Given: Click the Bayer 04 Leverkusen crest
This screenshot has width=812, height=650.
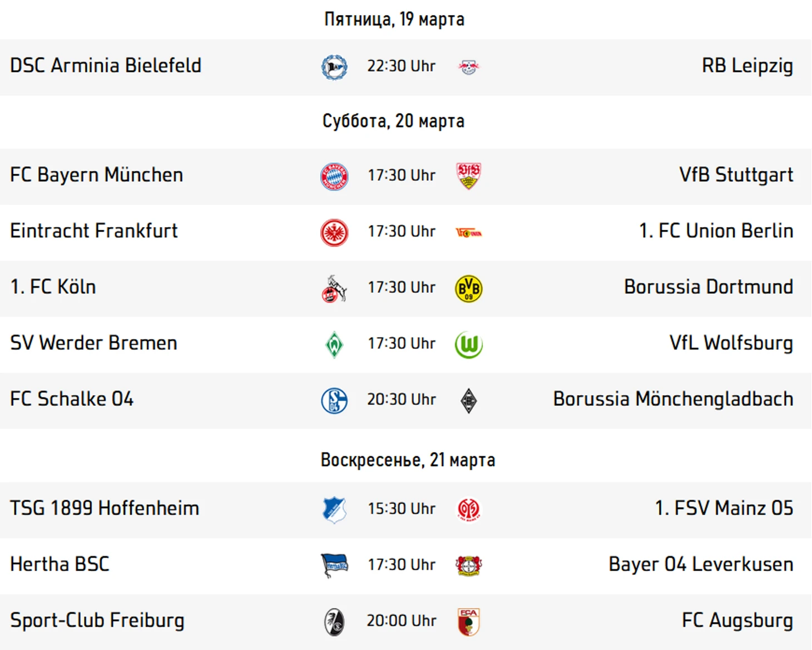Looking at the screenshot, I should tap(468, 566).
